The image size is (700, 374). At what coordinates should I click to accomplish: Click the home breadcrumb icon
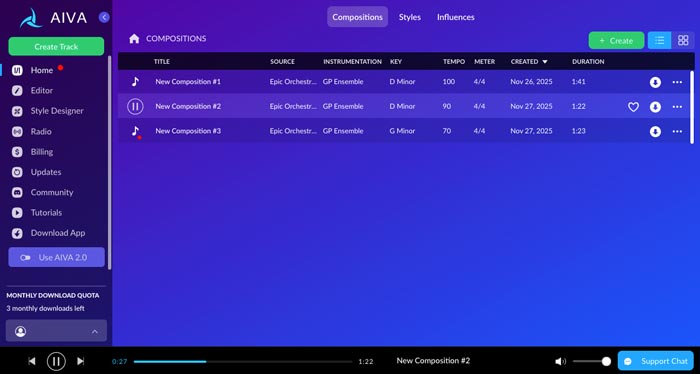point(134,39)
